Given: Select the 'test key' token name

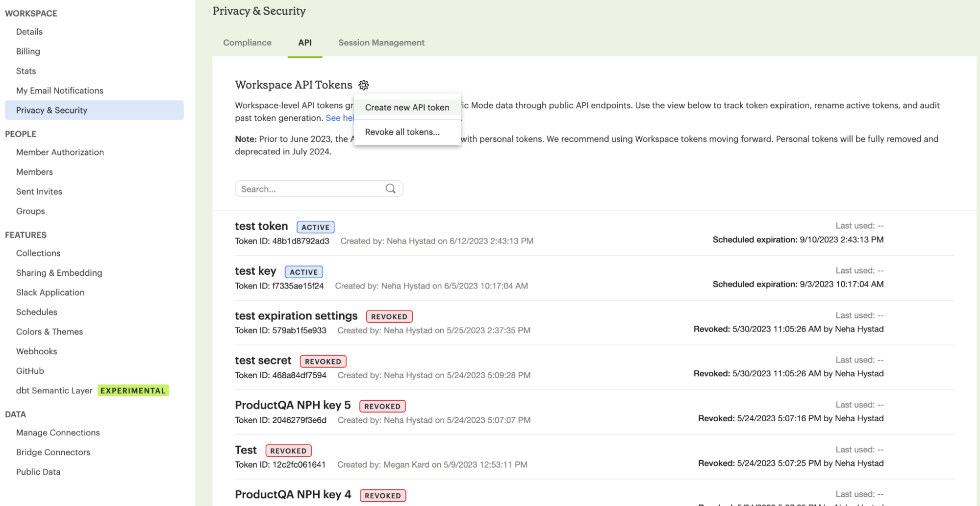Looking at the screenshot, I should pyautogui.click(x=255, y=271).
